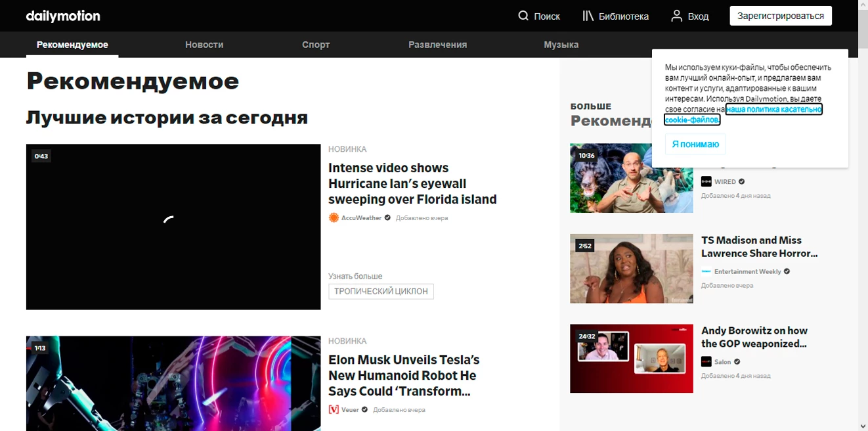Click the Veuer channel logo icon

tap(334, 409)
